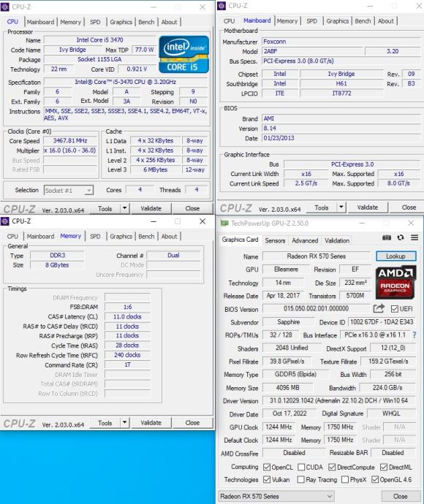This screenshot has height=504, width=424.
Task: Click the AMD Radeon Graphics logo
Action: (x=395, y=282)
